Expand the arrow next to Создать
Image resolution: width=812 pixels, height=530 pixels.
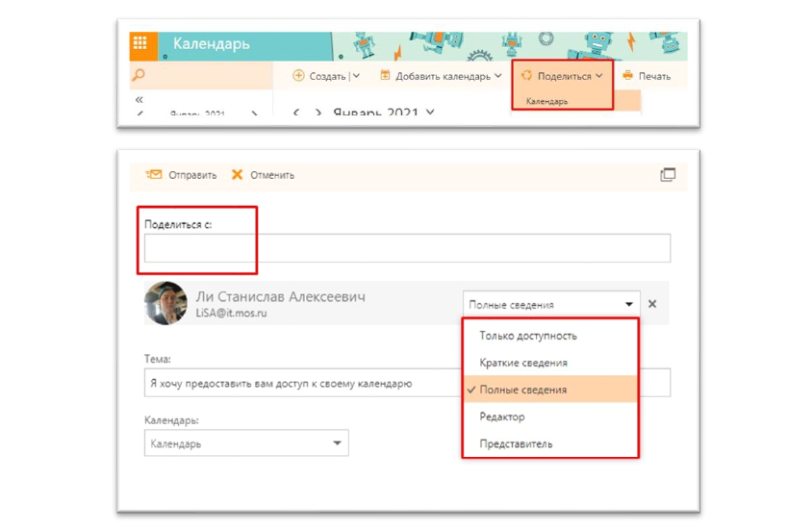pyautogui.click(x=356, y=76)
